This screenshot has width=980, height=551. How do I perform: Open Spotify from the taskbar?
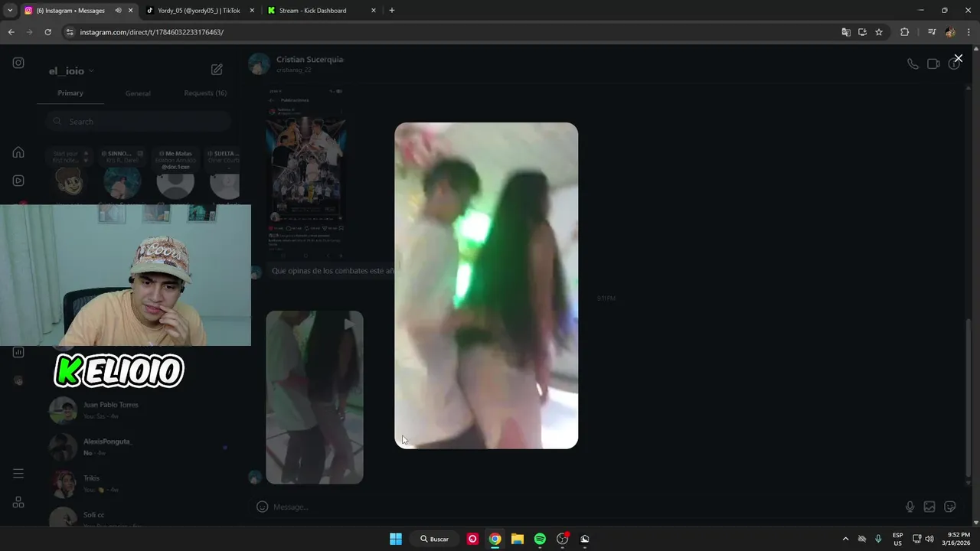point(540,539)
